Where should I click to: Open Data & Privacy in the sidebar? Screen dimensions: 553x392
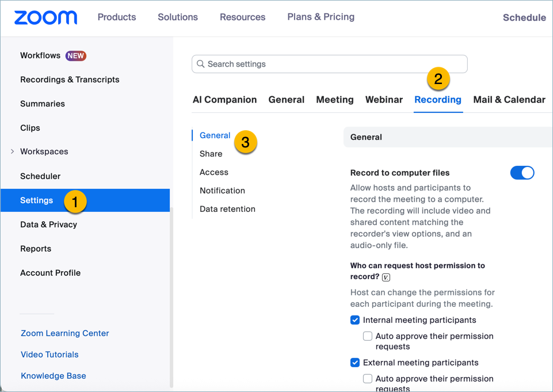tap(48, 224)
